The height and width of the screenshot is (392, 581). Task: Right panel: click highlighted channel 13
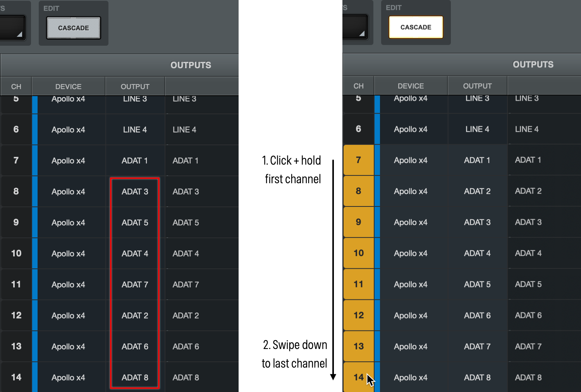(359, 346)
